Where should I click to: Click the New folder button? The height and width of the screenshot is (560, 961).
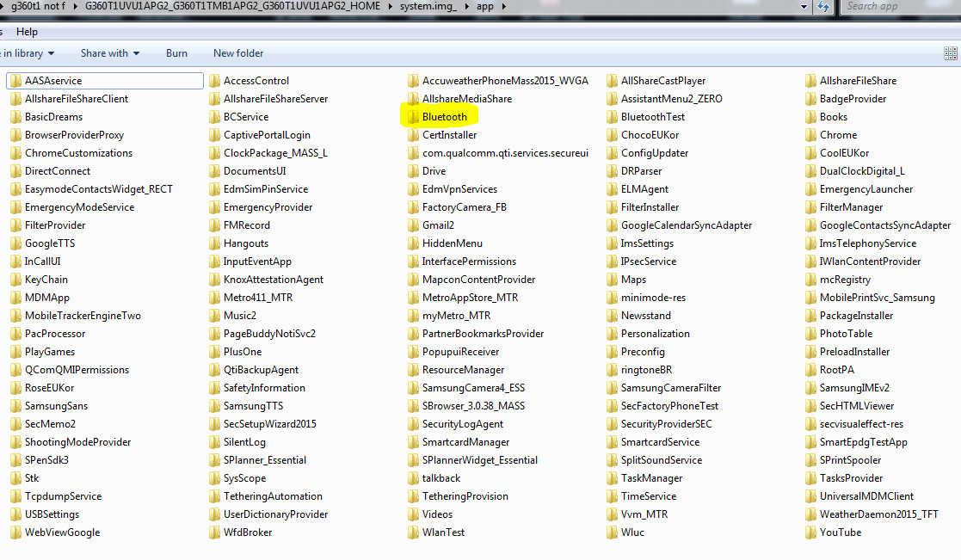(238, 53)
